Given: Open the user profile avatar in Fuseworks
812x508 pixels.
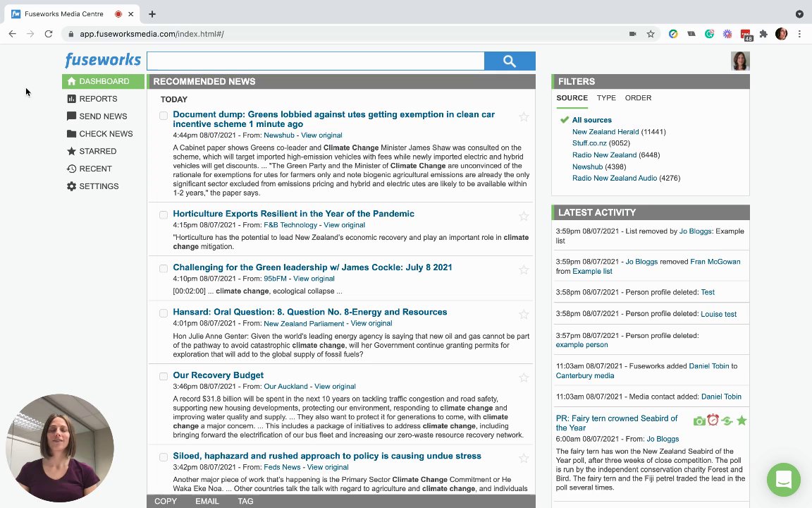Looking at the screenshot, I should (740, 61).
